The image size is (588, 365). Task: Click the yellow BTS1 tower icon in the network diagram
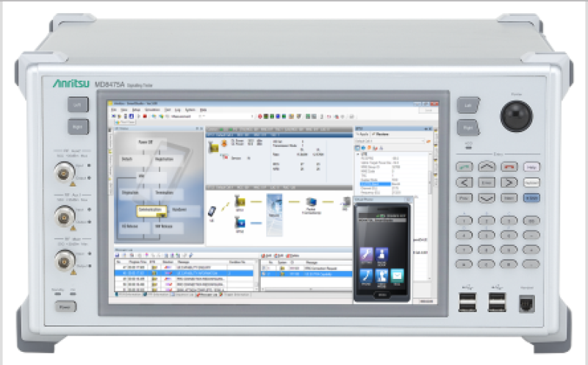point(240,202)
